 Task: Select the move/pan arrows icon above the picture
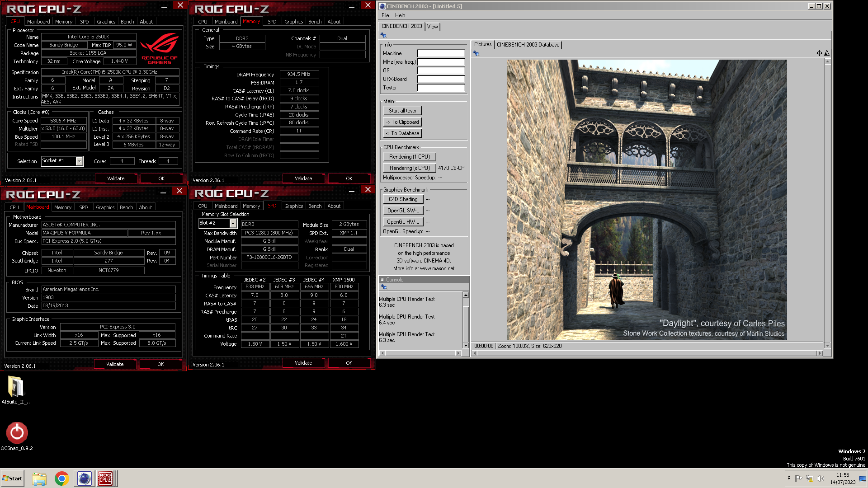click(819, 53)
